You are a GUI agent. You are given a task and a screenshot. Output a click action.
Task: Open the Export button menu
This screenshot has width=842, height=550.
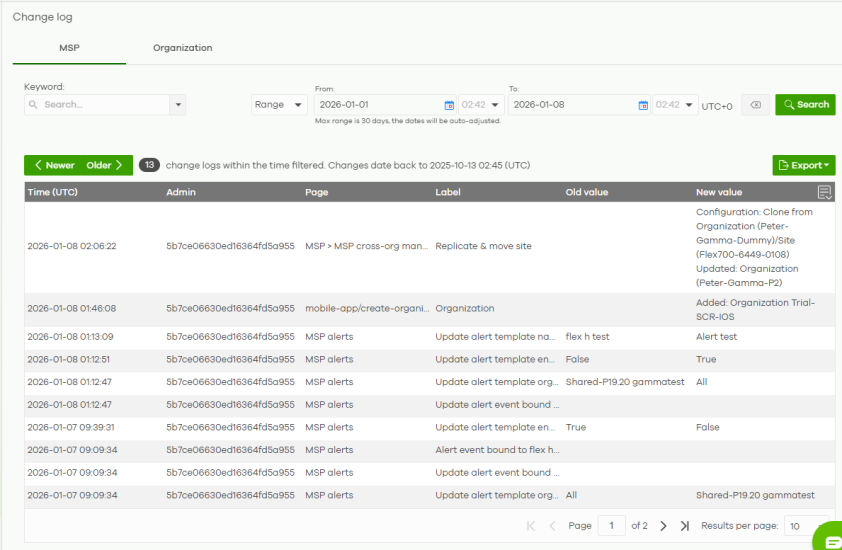pyautogui.click(x=803, y=165)
